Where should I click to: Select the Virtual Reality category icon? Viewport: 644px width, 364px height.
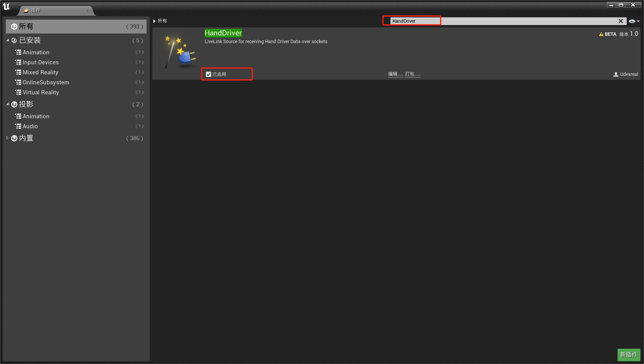click(18, 92)
